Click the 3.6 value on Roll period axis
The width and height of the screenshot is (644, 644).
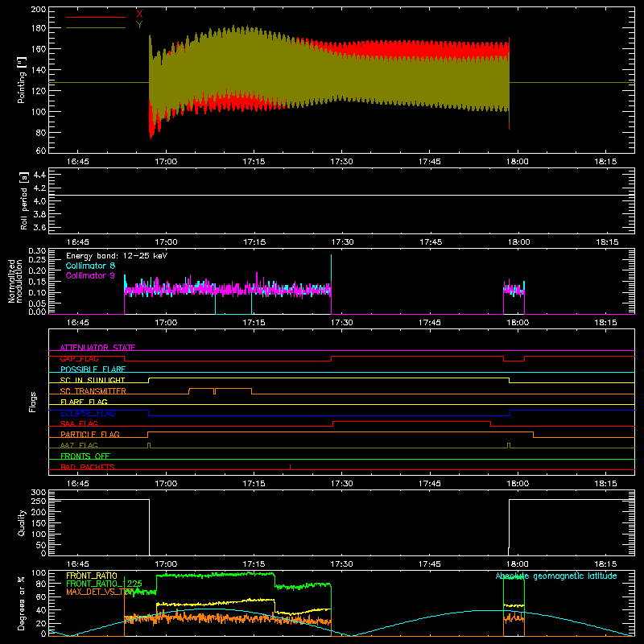(x=39, y=228)
